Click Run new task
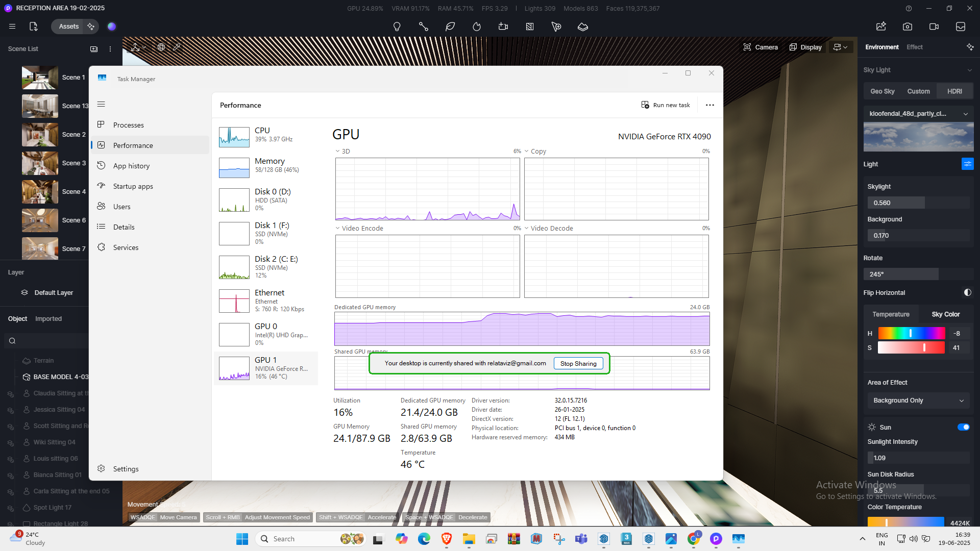 666,105
